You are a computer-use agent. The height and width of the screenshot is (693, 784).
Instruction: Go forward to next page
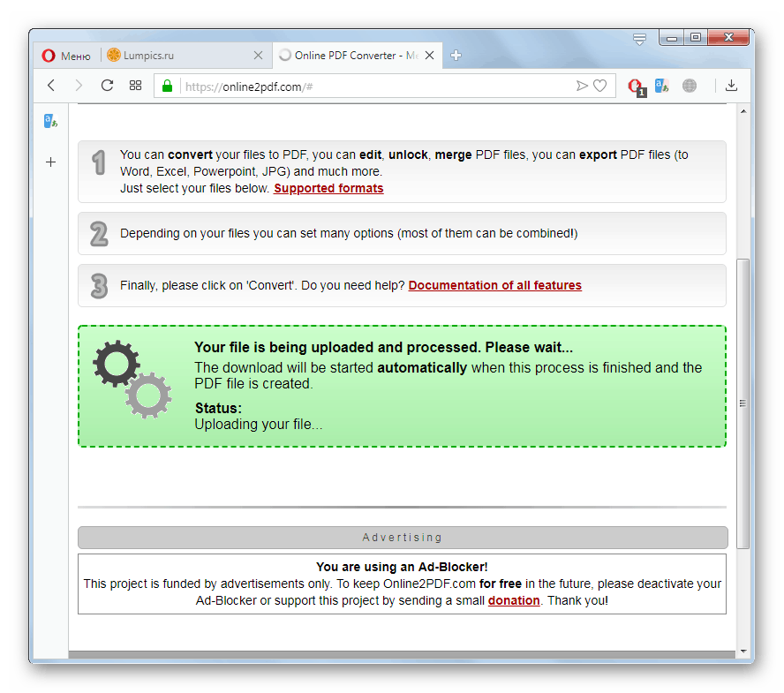79,86
